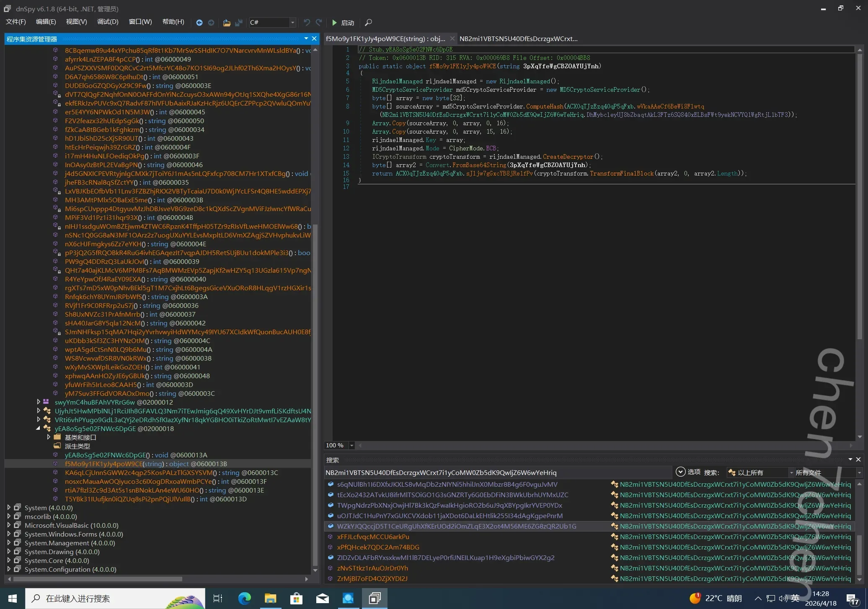Click the open file folder icon
The height and width of the screenshot is (609, 868).
(x=227, y=23)
